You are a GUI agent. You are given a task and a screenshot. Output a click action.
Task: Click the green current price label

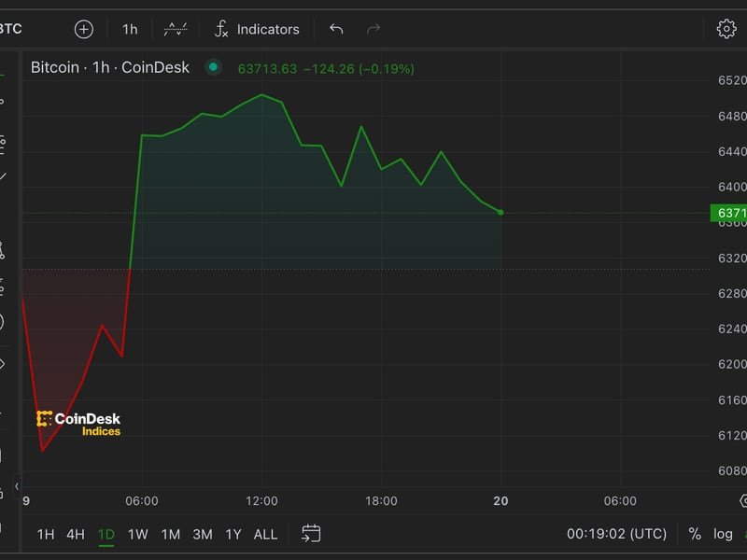pos(728,213)
